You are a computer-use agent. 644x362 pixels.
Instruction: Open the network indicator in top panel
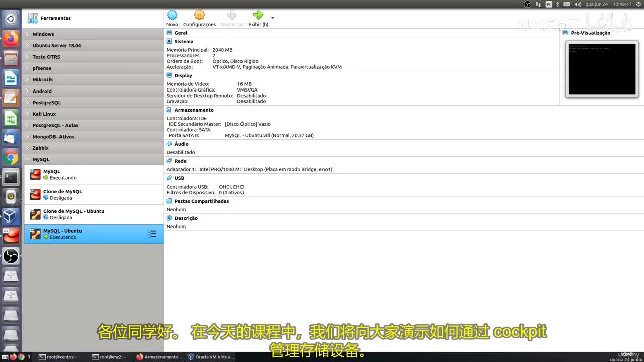tap(538, 4)
